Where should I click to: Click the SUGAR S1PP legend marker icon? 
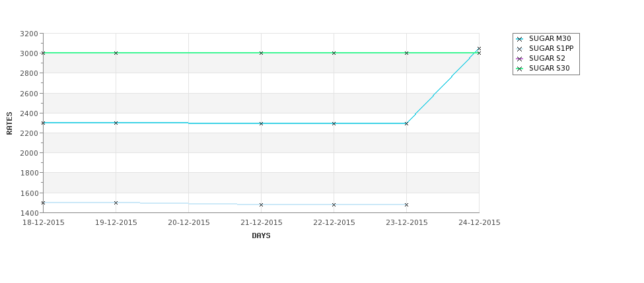click(x=519, y=49)
